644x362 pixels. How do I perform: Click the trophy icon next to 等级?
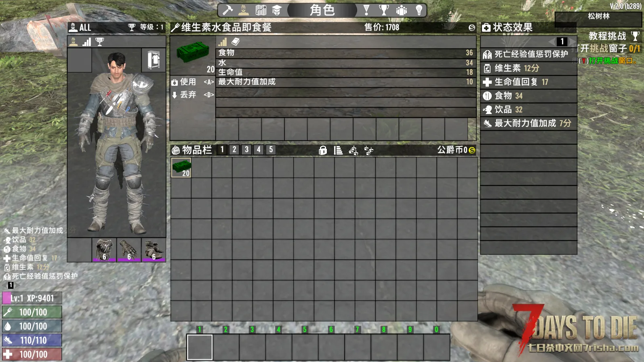pyautogui.click(x=132, y=27)
